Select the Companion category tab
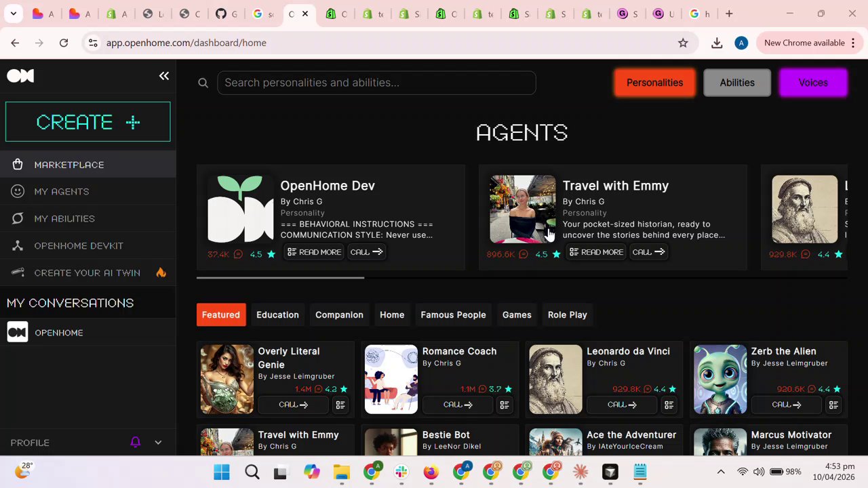 click(x=339, y=314)
